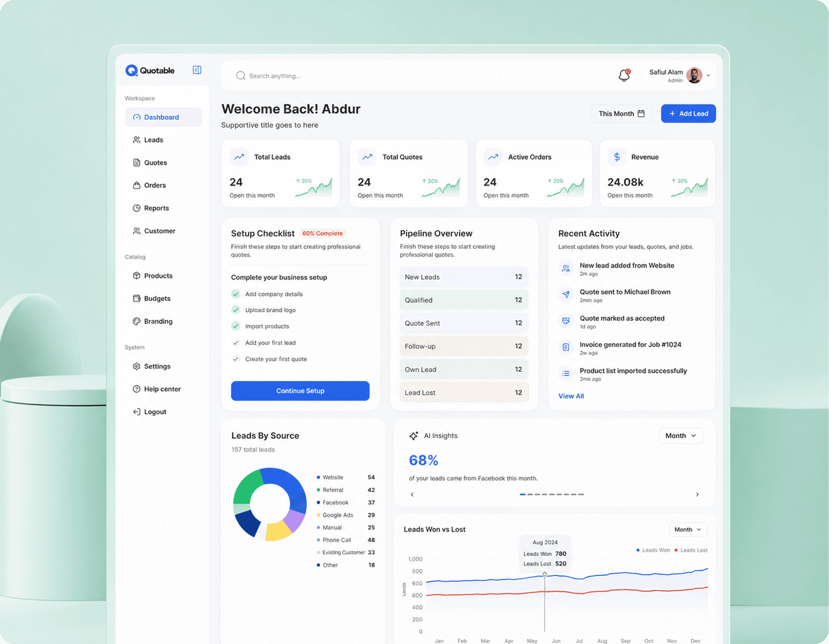This screenshot has height=644, width=829.
Task: Click the AI Insights sparkle icon
Action: tap(414, 436)
